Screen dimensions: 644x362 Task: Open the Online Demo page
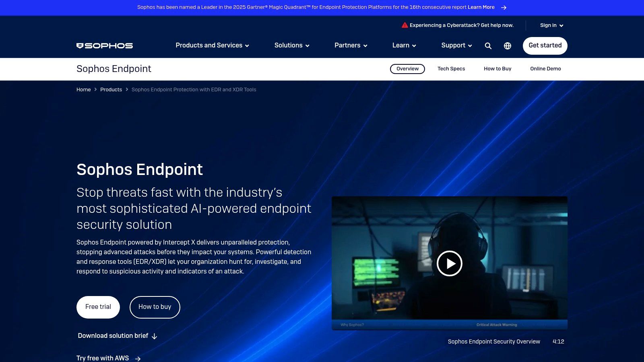click(x=545, y=69)
